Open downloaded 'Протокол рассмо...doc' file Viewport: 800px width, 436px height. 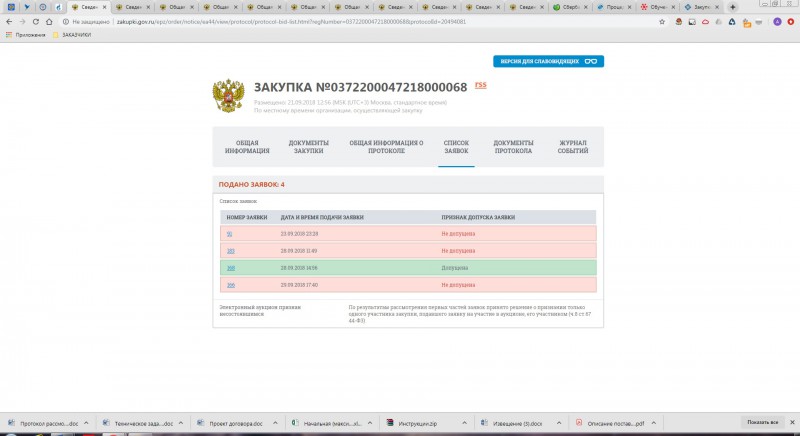click(x=43, y=423)
